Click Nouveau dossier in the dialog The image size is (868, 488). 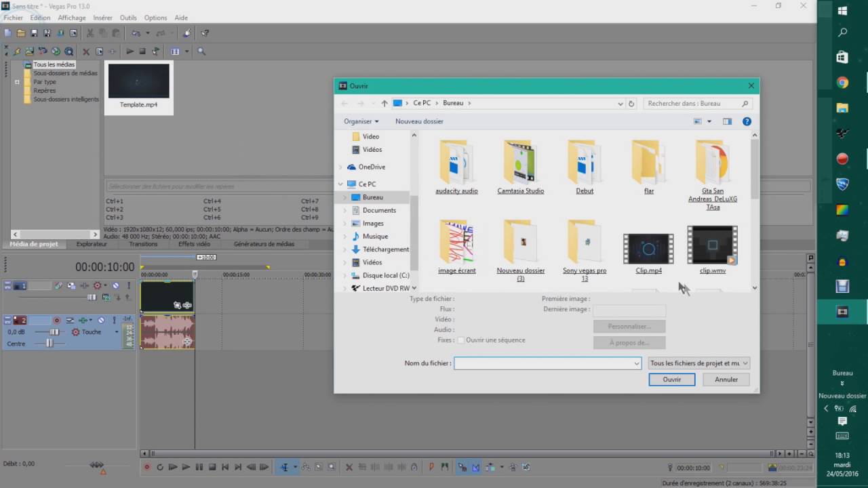419,121
